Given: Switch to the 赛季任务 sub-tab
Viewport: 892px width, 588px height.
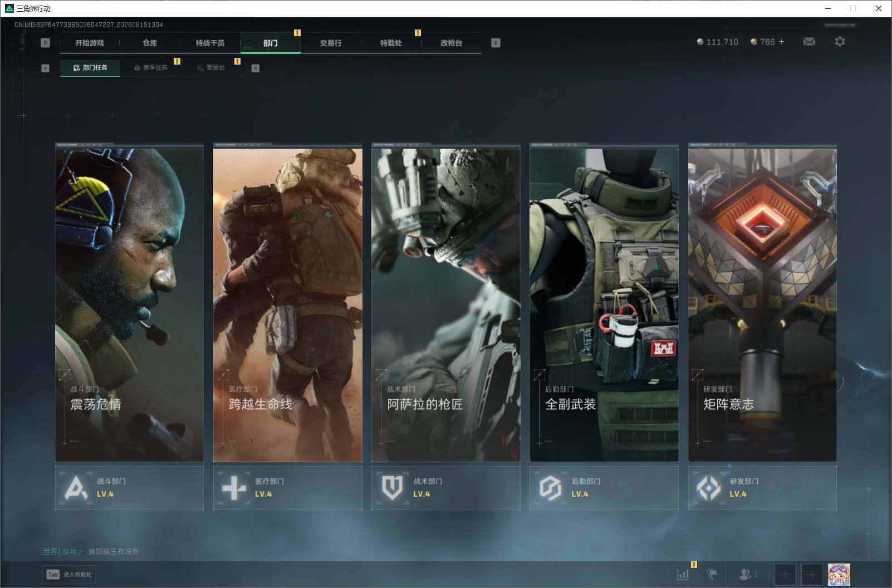Looking at the screenshot, I should pos(151,68).
